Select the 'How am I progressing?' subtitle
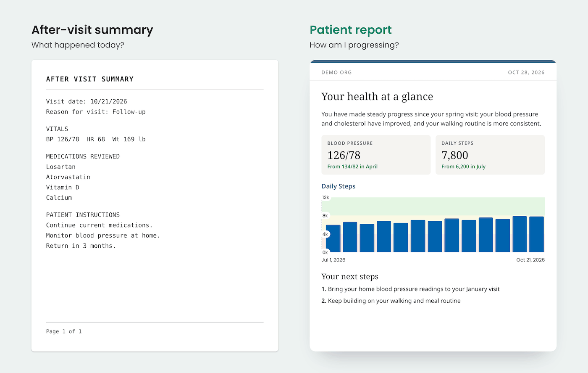This screenshot has height=373, width=588. (x=354, y=45)
